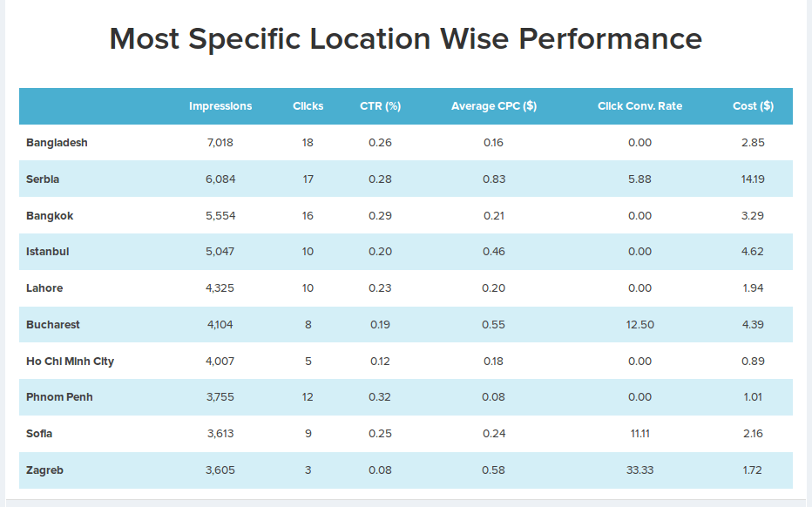Click the Click Conv. Rate header
This screenshot has width=812, height=507.
pos(639,106)
